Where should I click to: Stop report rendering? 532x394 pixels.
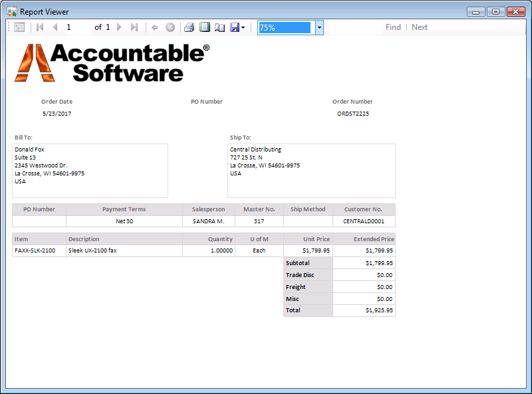point(170,27)
